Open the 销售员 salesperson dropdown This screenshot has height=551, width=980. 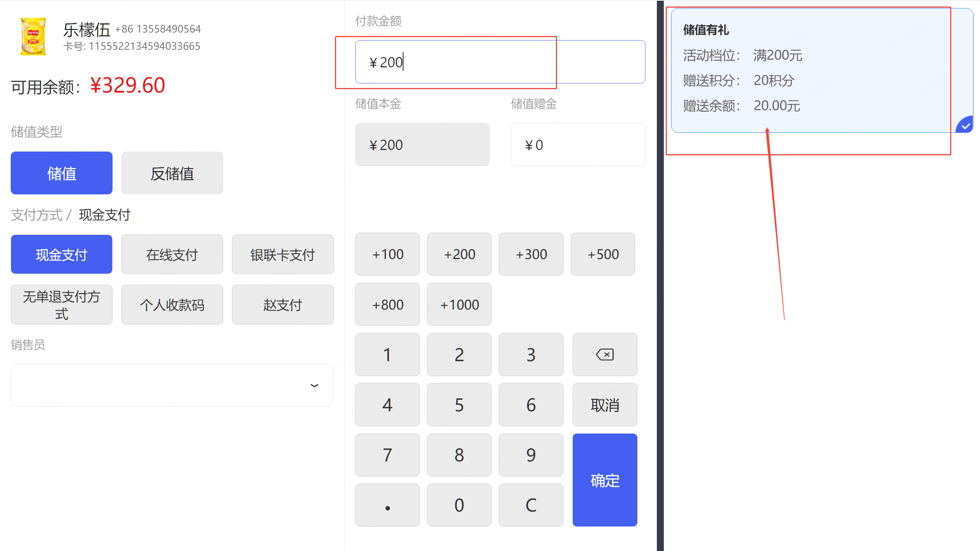pyautogui.click(x=171, y=385)
